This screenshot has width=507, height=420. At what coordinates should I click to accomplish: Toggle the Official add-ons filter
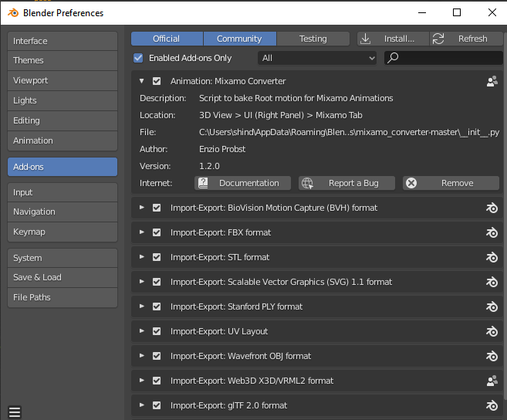167,39
